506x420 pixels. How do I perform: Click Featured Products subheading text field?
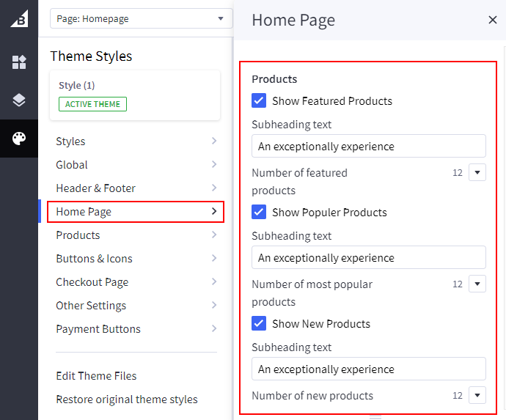(368, 147)
